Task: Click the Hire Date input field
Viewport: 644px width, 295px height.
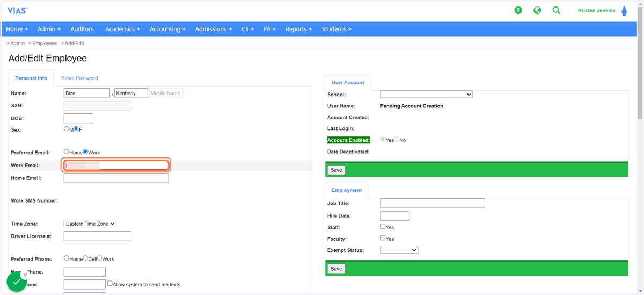Action: coord(395,215)
